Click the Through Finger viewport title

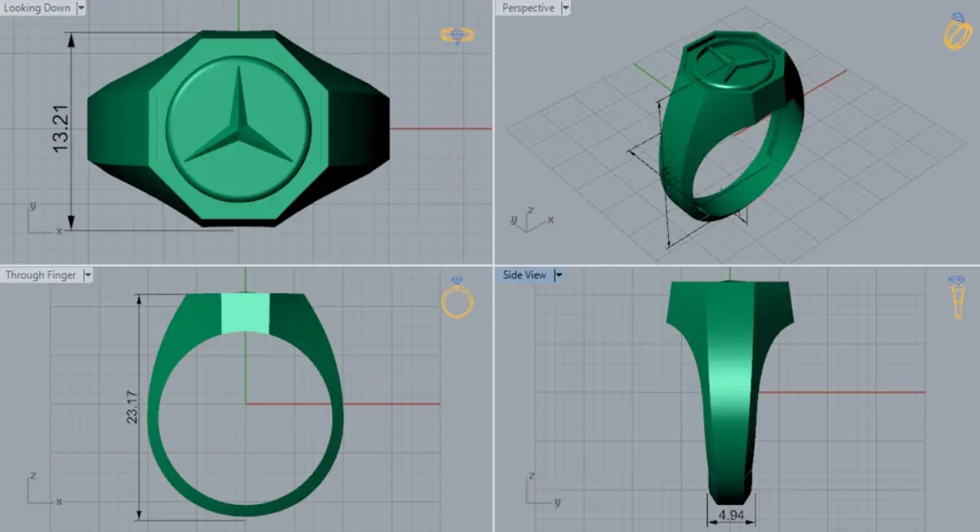point(41,275)
